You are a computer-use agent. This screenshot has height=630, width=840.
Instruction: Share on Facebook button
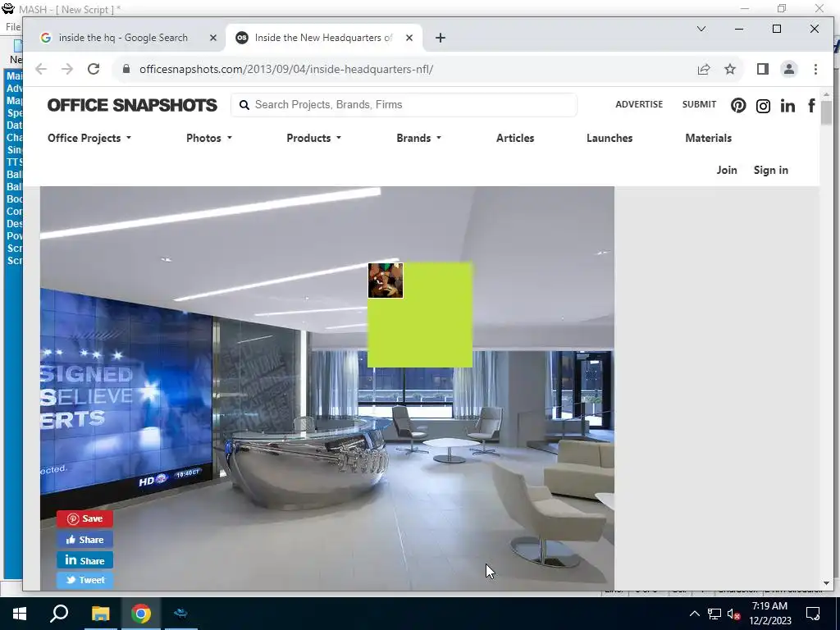[84, 540]
